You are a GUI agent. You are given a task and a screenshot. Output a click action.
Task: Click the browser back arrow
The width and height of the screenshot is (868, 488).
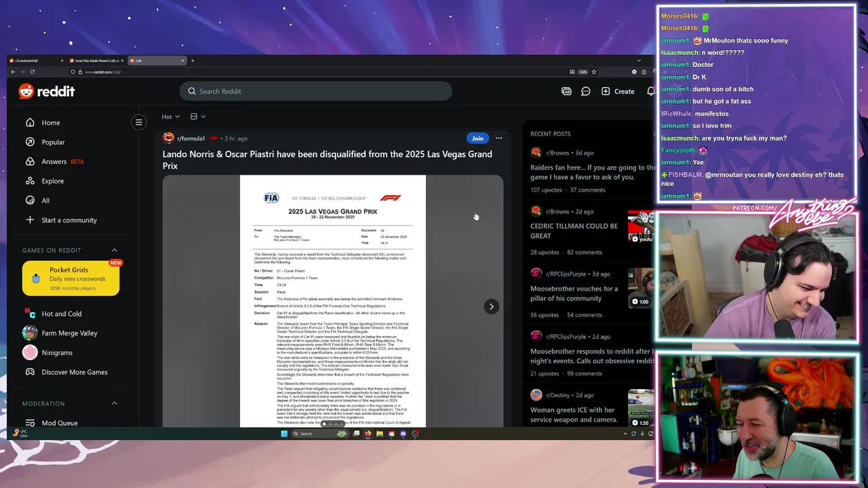click(x=13, y=72)
